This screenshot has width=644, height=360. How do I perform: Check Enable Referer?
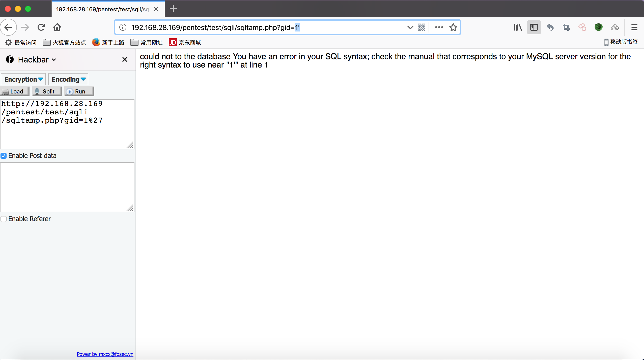(x=4, y=219)
